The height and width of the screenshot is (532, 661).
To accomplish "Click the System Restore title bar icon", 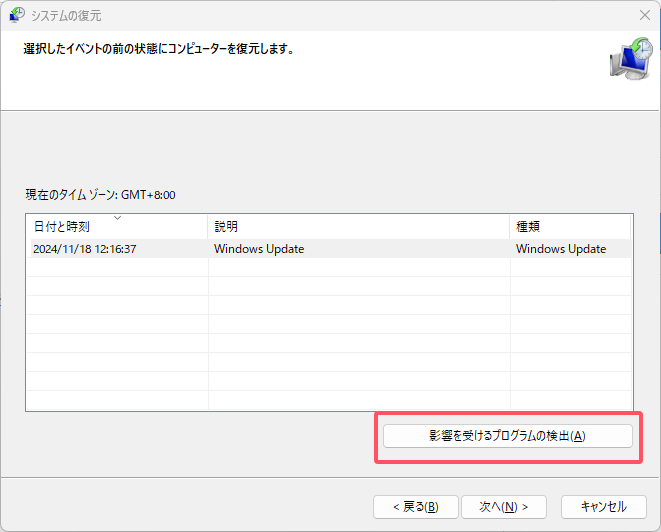I will coord(17,15).
